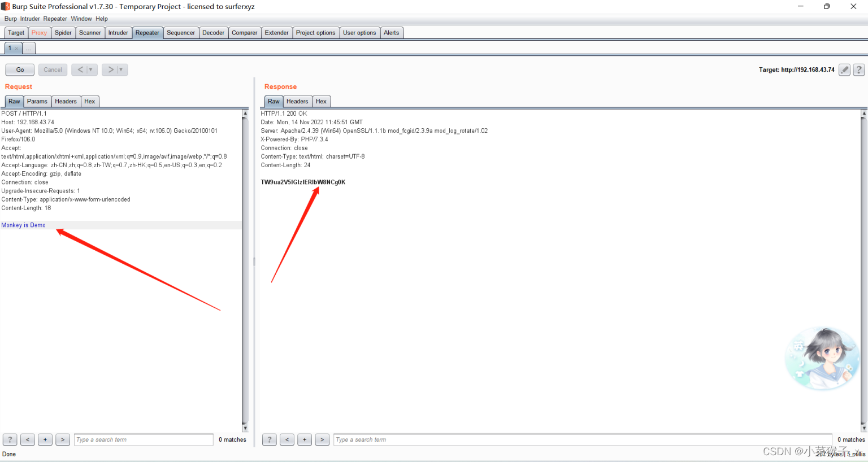Open the Repeater menu in menu bar

55,19
